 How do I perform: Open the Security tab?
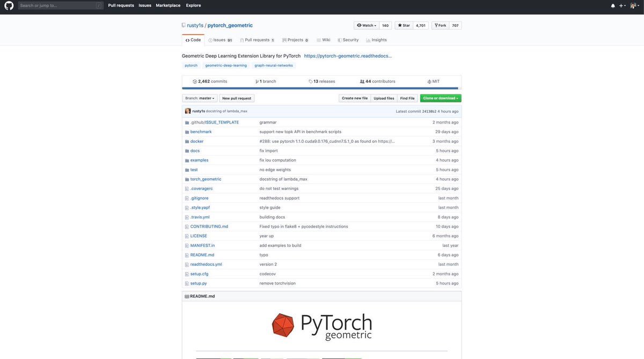[x=348, y=40]
